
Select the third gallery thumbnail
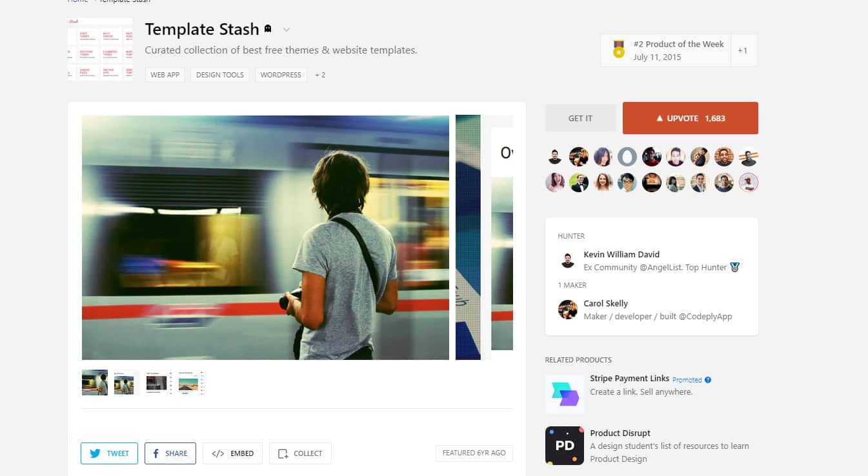[x=159, y=382]
